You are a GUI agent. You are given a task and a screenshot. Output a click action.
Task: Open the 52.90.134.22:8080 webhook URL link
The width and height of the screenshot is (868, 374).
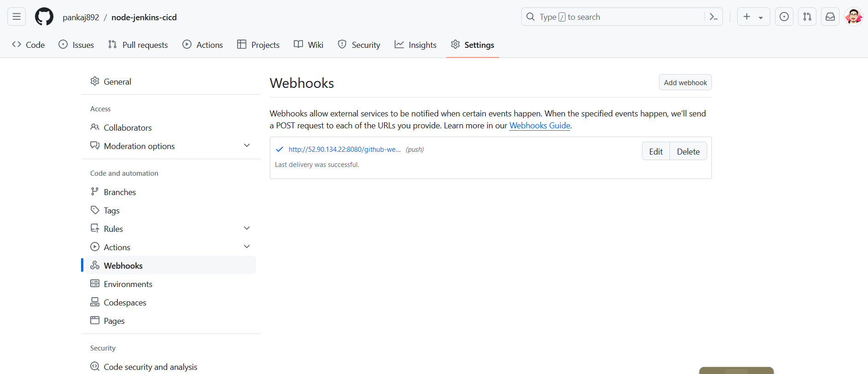point(344,150)
